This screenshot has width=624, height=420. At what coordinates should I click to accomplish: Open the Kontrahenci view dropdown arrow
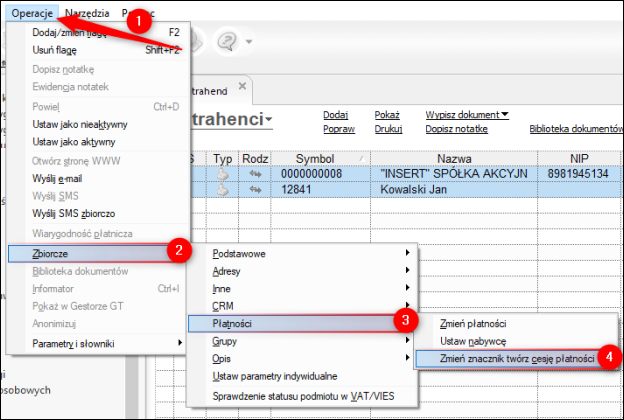pos(269,119)
